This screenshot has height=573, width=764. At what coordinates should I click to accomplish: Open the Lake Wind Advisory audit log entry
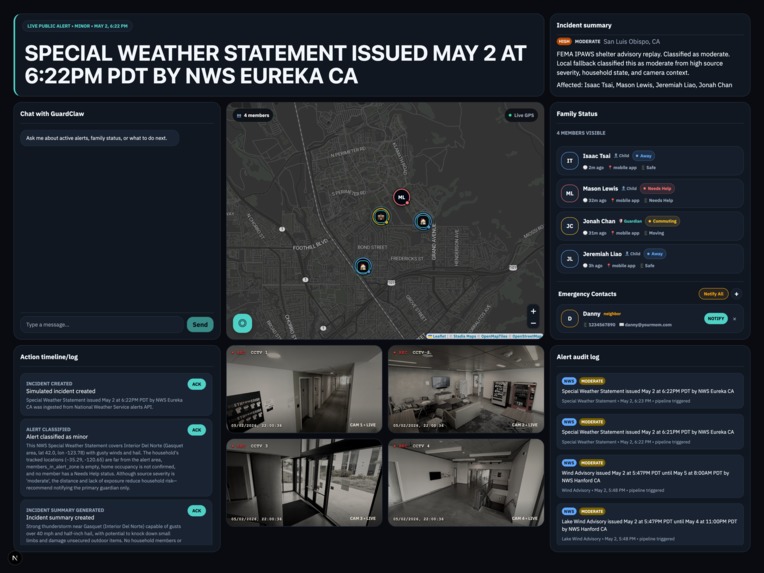pyautogui.click(x=650, y=524)
